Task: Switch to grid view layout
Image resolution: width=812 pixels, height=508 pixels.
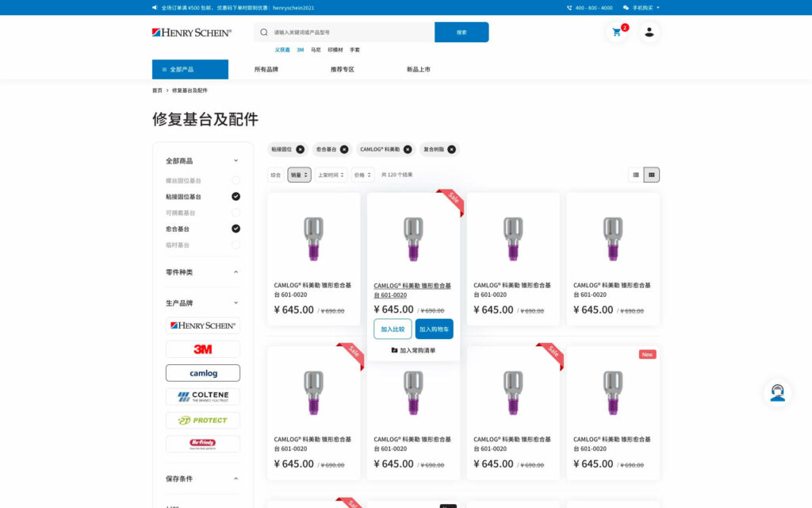Action: pyautogui.click(x=652, y=175)
